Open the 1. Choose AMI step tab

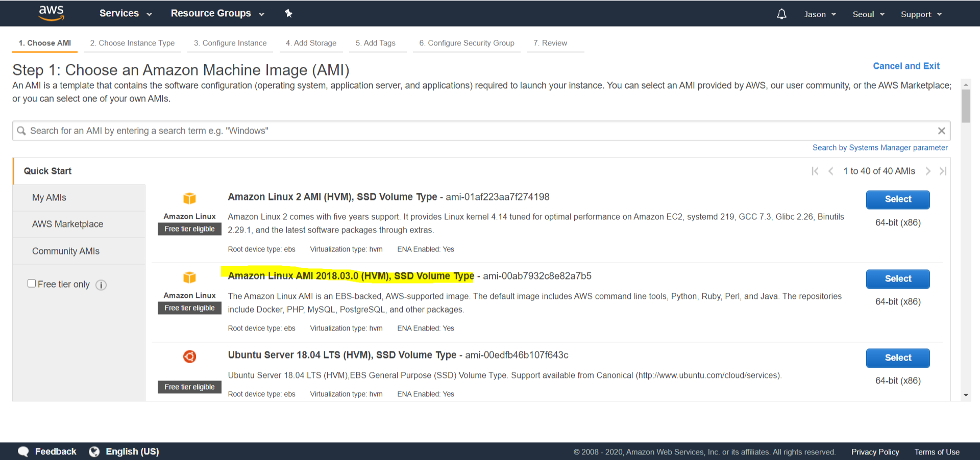[x=45, y=43]
